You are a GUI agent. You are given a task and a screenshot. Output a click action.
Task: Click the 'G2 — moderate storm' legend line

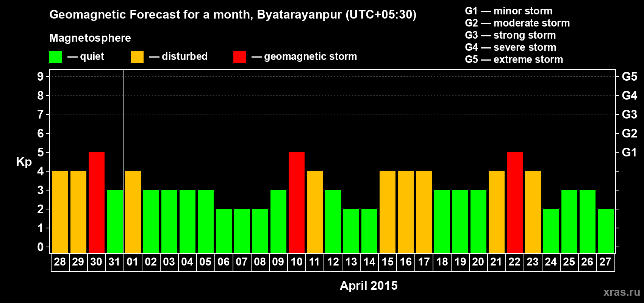[x=517, y=23]
